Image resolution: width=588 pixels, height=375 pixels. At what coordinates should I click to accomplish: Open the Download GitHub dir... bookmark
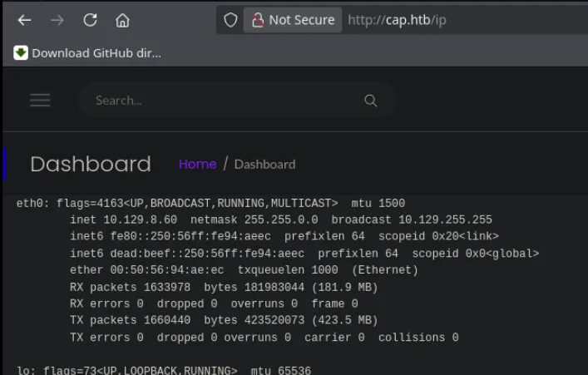click(88, 53)
